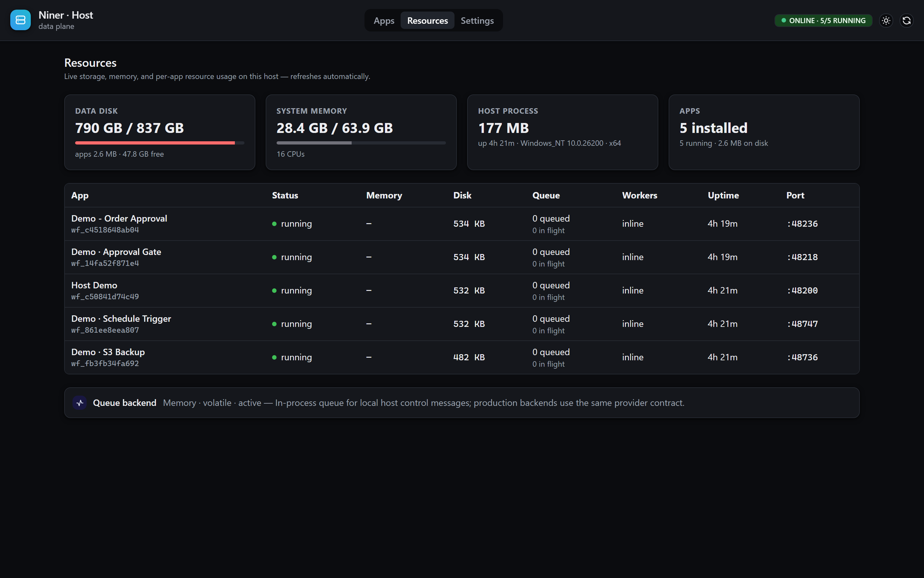
Task: Click workflow ID wf_861ee8eea807
Action: [x=105, y=330]
